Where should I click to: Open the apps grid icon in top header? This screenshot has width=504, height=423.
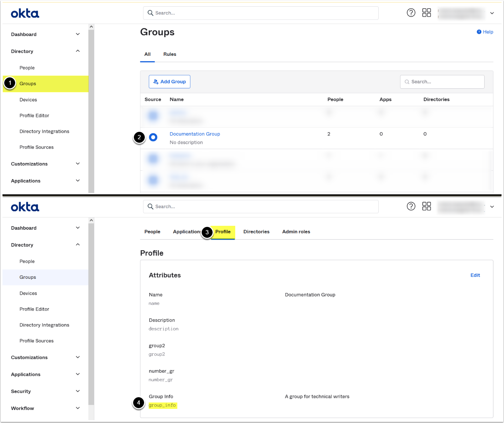pyautogui.click(x=426, y=13)
